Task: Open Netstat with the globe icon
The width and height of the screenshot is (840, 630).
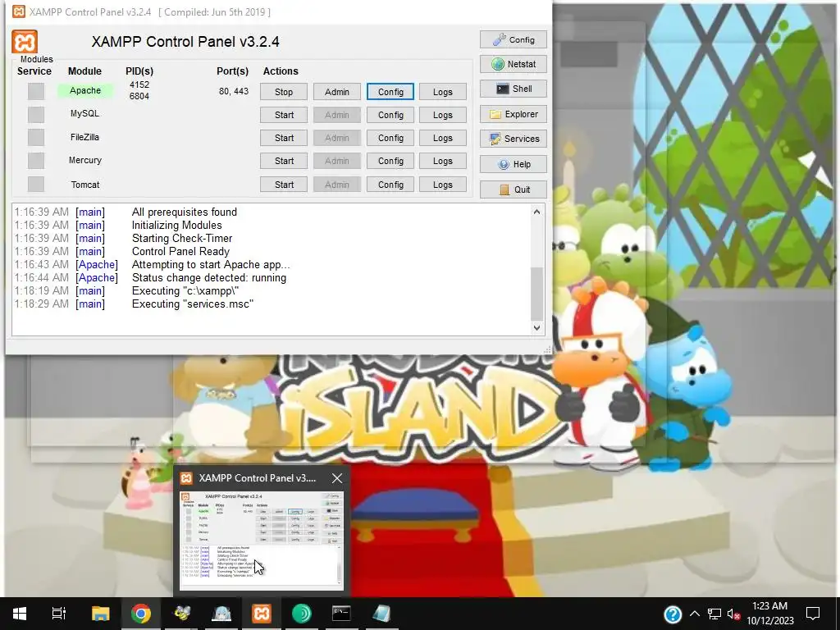Action: point(514,64)
